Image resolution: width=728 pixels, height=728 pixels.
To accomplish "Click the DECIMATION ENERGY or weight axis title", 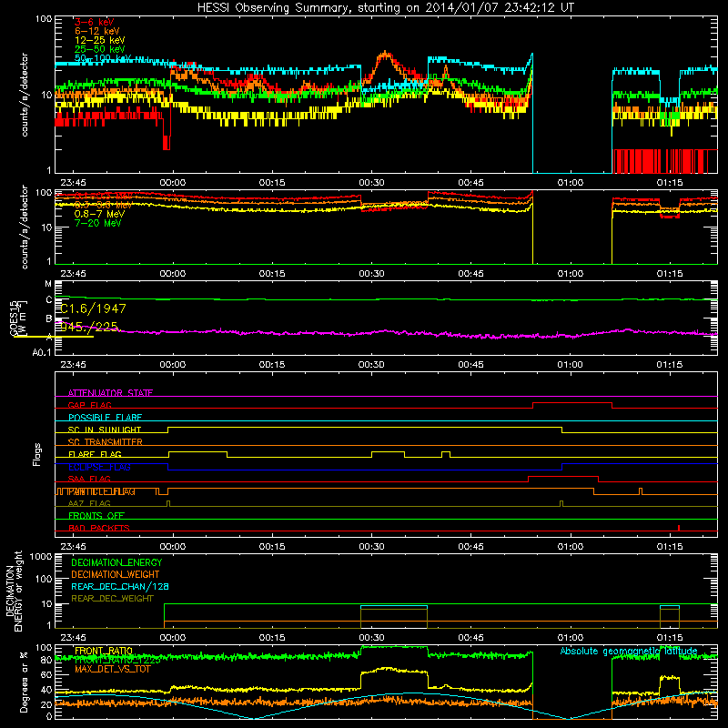I will pyautogui.click(x=14, y=591).
